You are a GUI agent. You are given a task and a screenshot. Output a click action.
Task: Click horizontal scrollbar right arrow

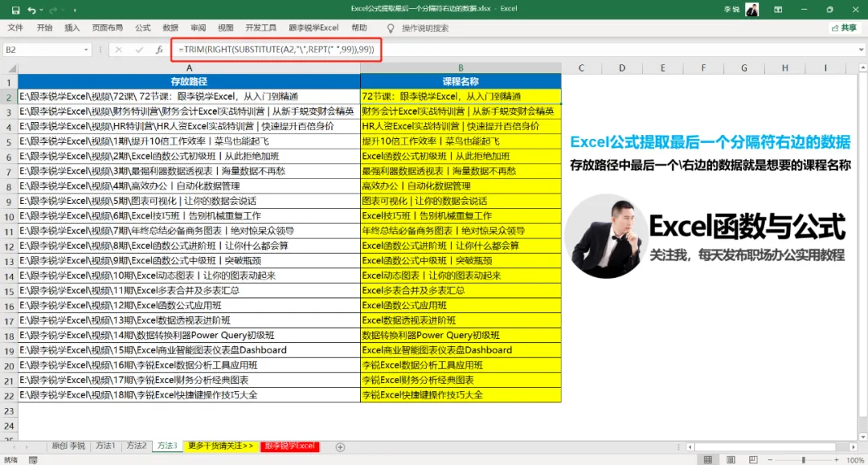click(853, 447)
